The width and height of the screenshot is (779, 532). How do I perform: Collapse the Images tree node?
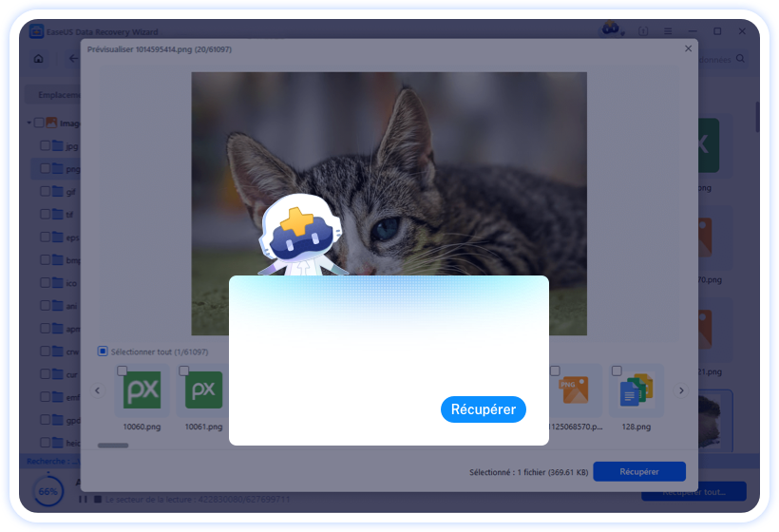coord(29,123)
